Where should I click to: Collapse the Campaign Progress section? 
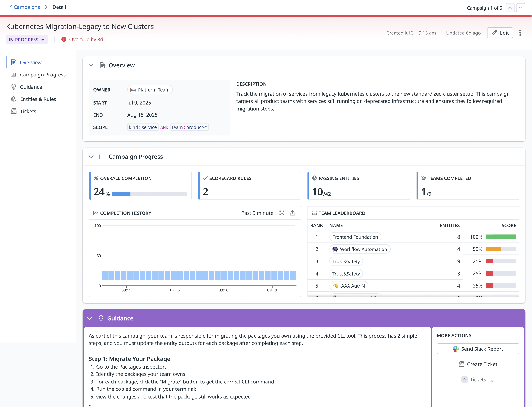(x=91, y=157)
